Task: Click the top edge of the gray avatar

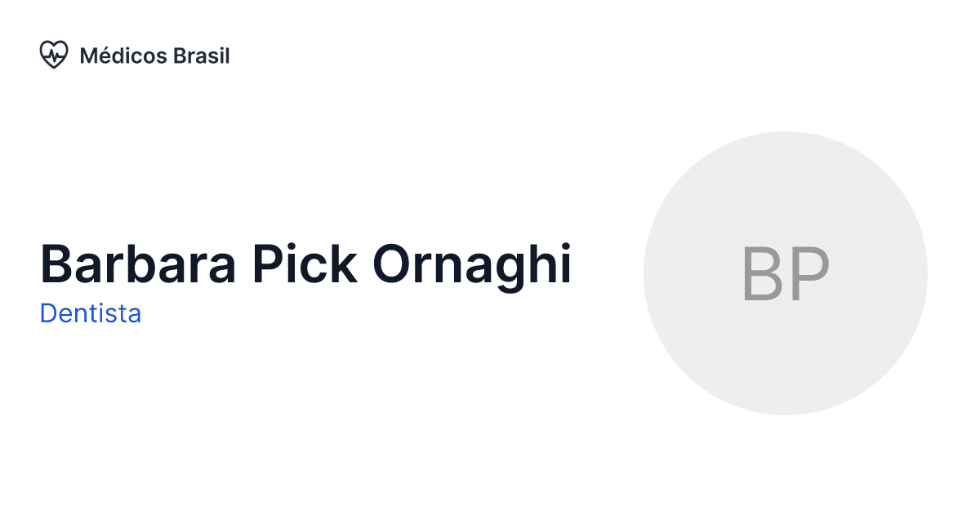Action: tap(785, 135)
